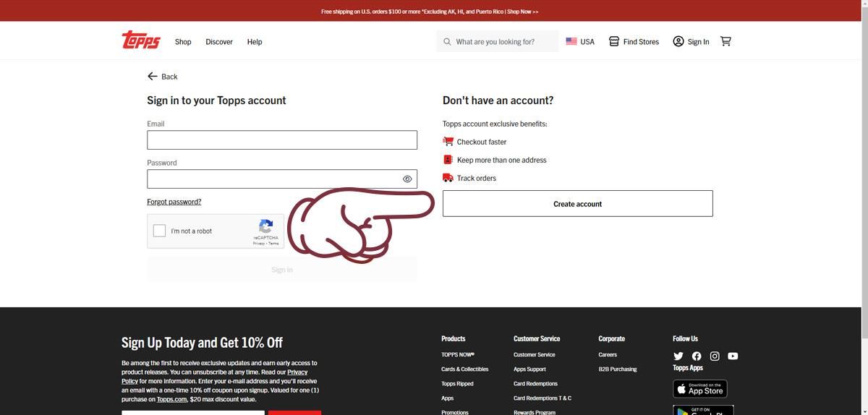
Task: Open the Help menu
Action: [255, 42]
